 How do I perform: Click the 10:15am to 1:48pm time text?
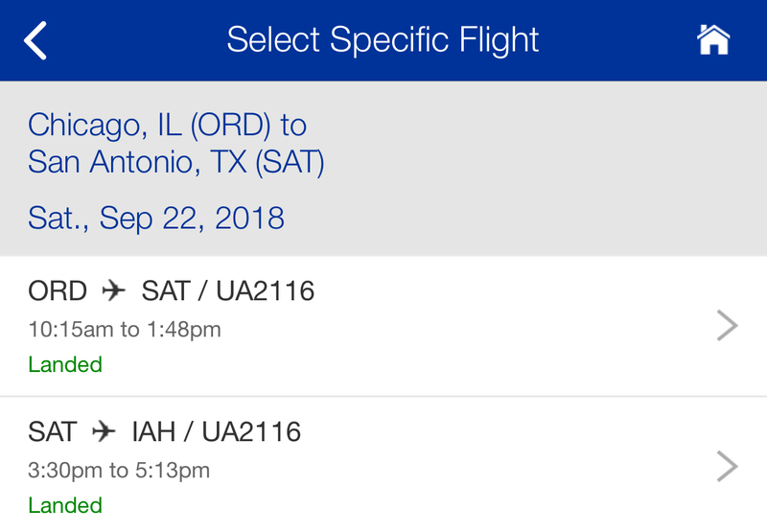coord(125,329)
